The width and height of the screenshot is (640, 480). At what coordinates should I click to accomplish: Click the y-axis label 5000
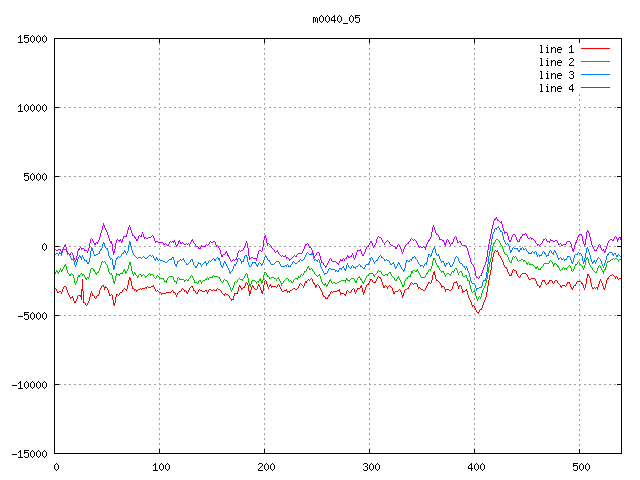[x=36, y=177]
